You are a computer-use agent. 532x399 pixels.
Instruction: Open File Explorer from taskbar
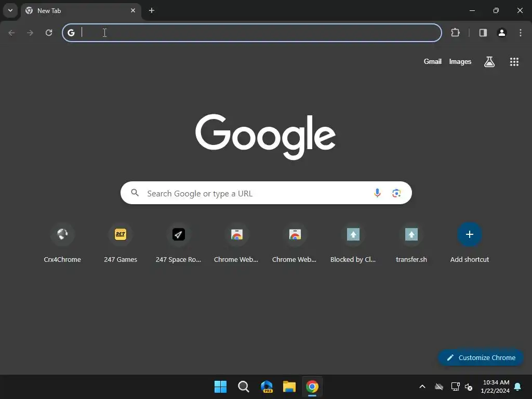pyautogui.click(x=289, y=387)
